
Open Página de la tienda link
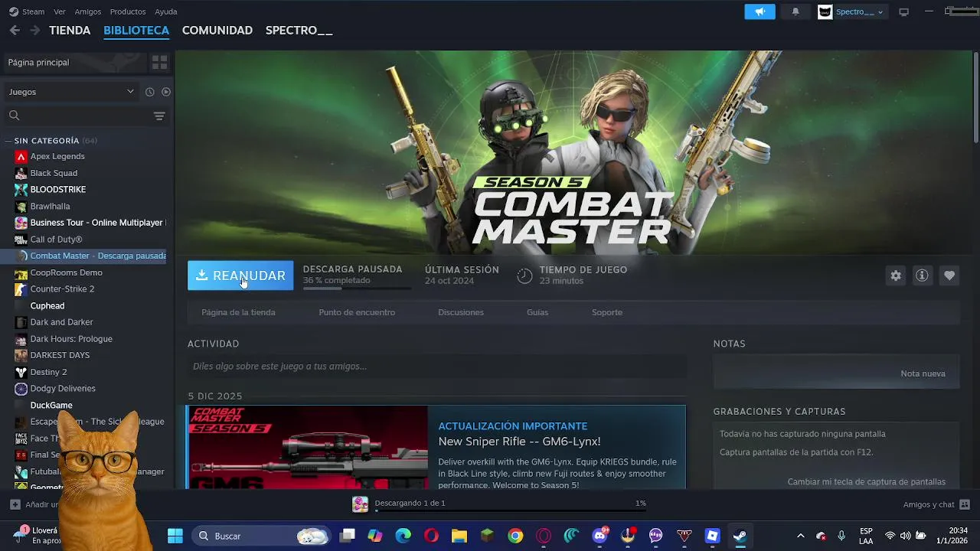[x=238, y=312]
